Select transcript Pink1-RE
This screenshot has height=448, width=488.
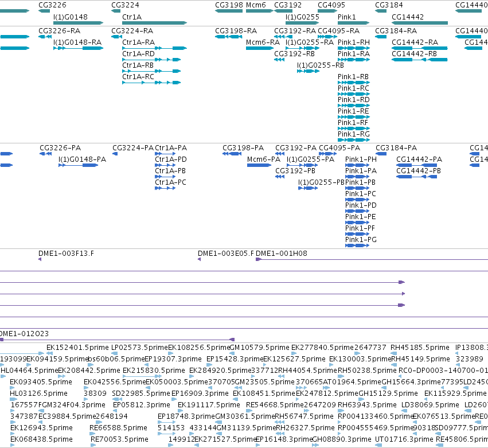[x=353, y=111]
